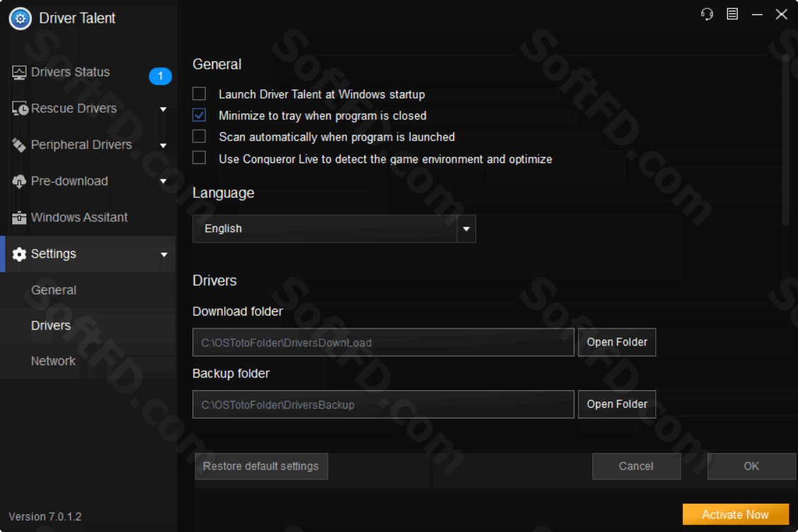Expand the Rescue Drivers submenu arrow
Image resolution: width=798 pixels, height=532 pixels.
163,109
